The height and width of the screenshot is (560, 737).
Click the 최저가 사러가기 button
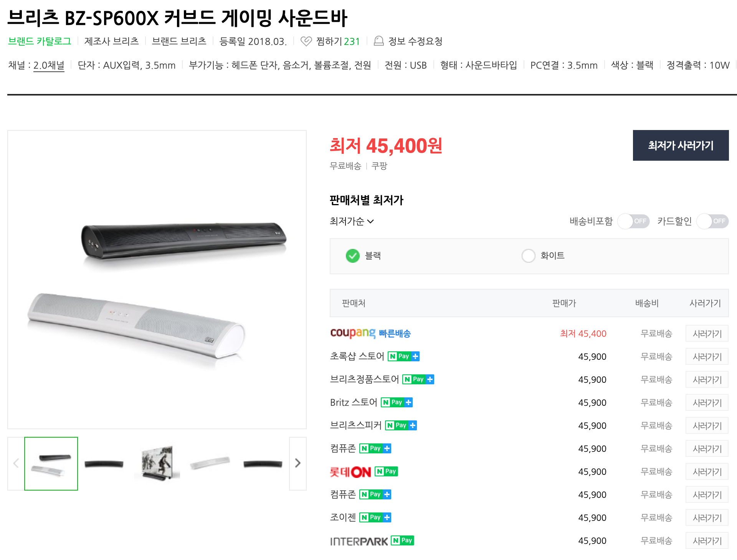tap(681, 145)
